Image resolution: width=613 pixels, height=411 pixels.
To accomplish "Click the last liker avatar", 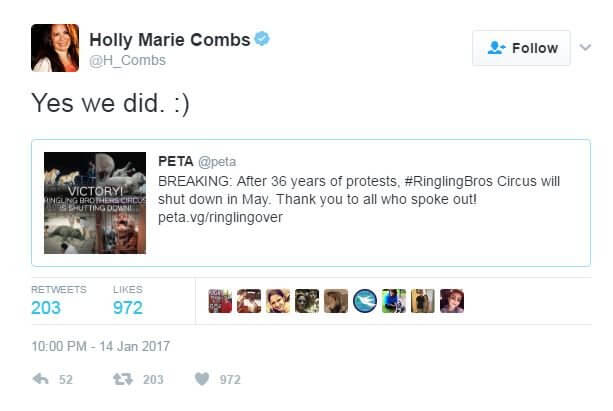I will click(452, 301).
